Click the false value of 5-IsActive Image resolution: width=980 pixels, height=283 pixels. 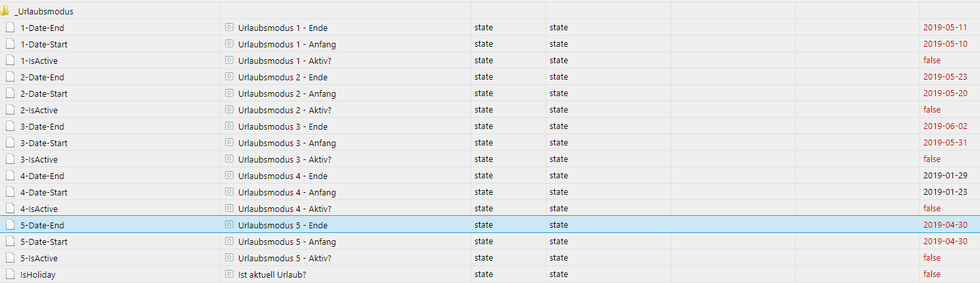pyautogui.click(x=932, y=258)
